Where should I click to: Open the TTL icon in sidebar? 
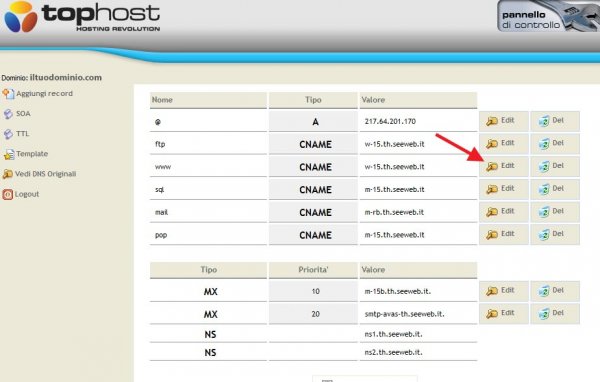[x=8, y=134]
